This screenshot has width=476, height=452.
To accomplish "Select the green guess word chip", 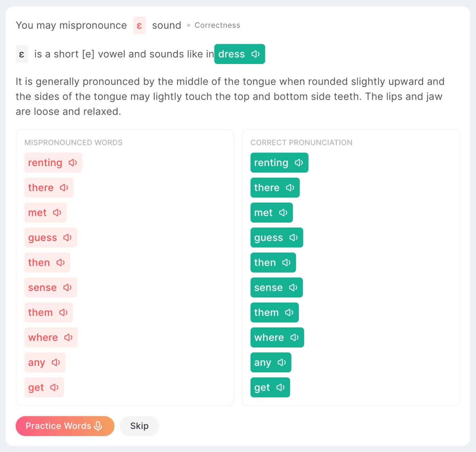I will tap(269, 238).
